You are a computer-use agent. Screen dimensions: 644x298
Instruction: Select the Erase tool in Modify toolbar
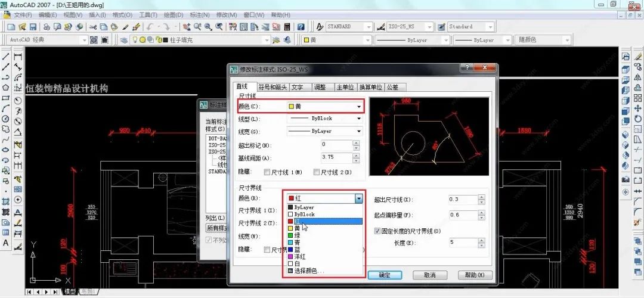tap(638, 57)
